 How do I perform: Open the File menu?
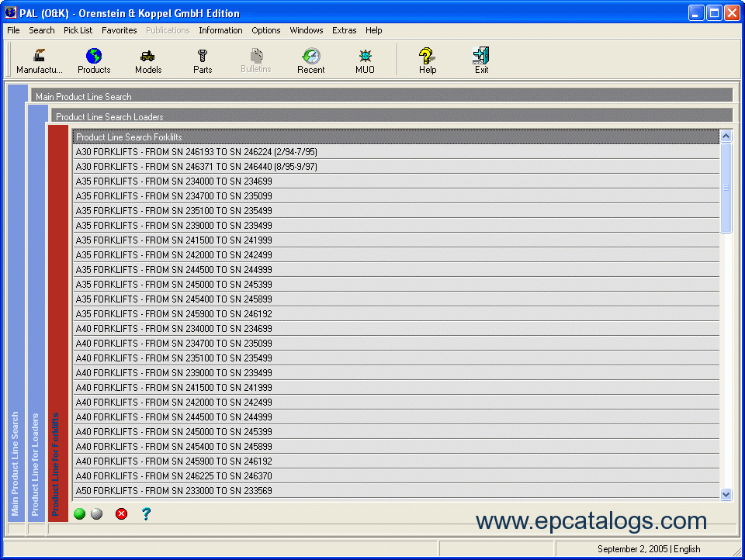(13, 30)
